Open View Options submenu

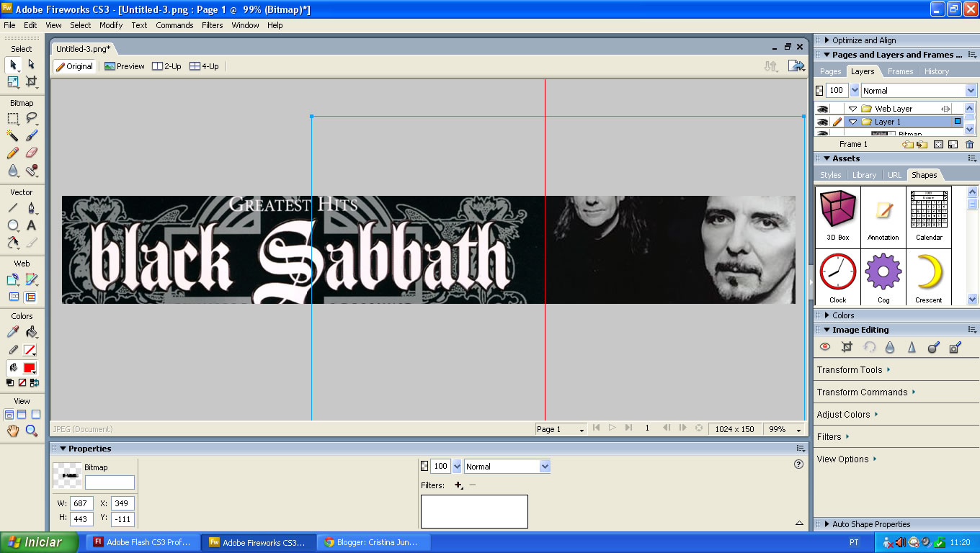(x=847, y=459)
